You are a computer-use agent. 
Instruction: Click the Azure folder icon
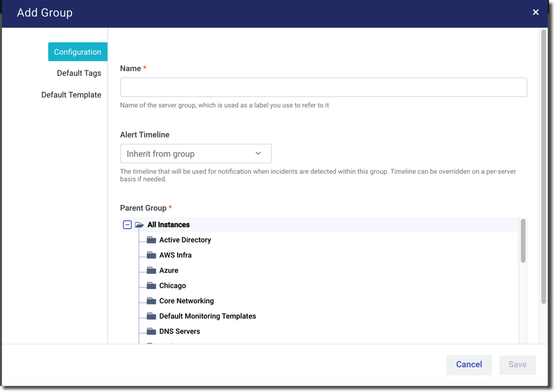pos(151,271)
